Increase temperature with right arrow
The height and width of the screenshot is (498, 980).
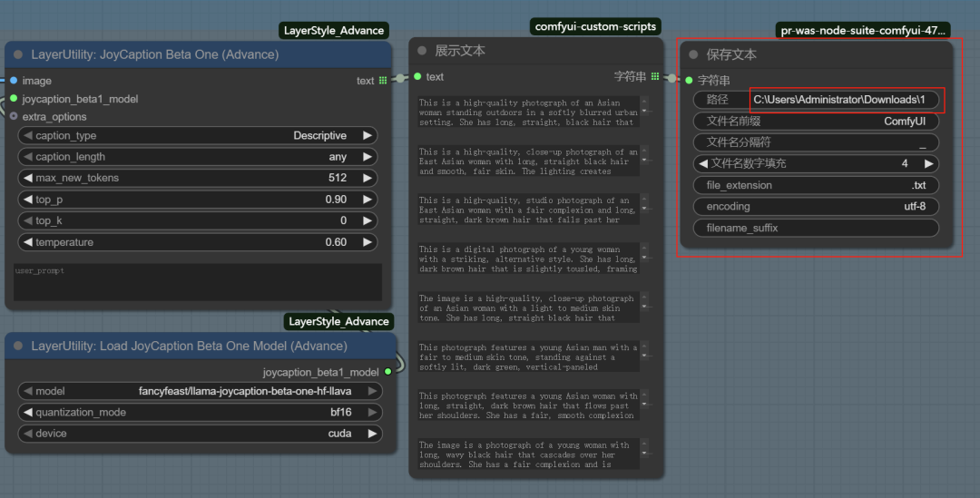tap(367, 242)
